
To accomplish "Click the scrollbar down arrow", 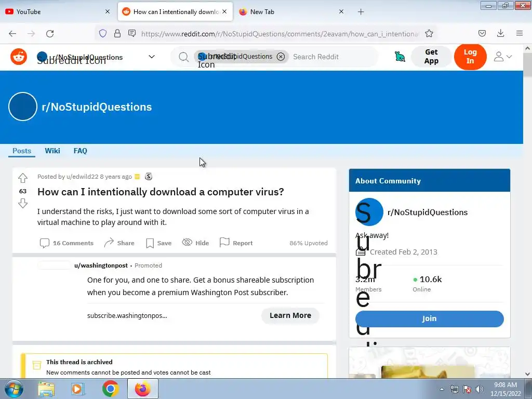I will click(528, 374).
